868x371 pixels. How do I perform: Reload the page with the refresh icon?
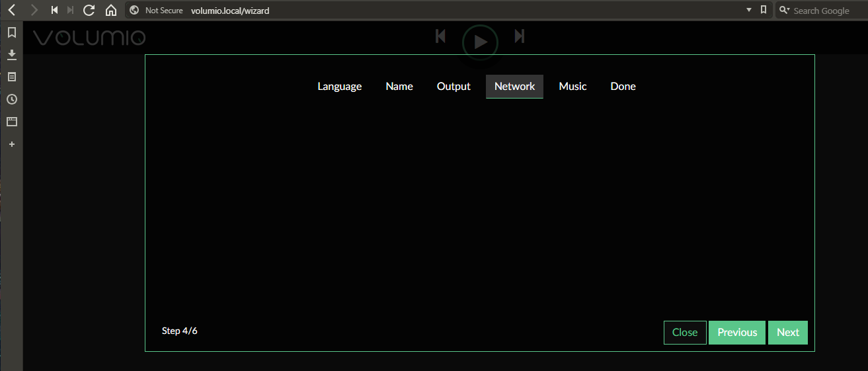pos(89,10)
